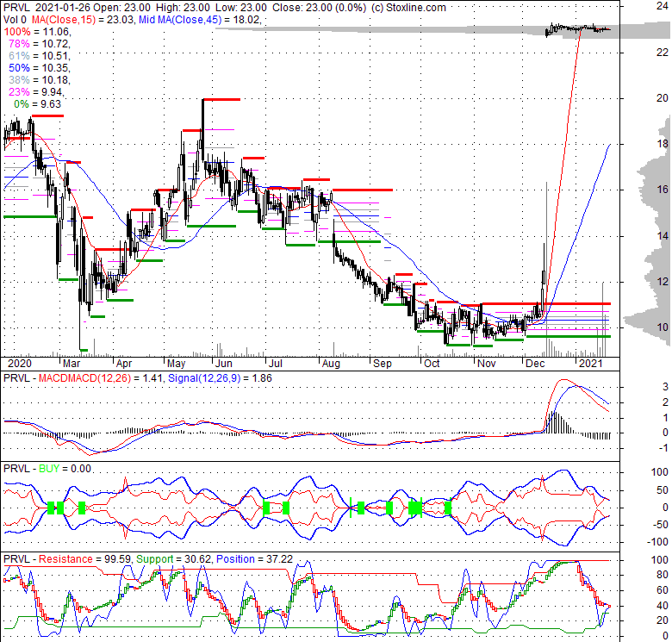
Task: Click the red resistance line at 16 in August
Action: (363, 190)
